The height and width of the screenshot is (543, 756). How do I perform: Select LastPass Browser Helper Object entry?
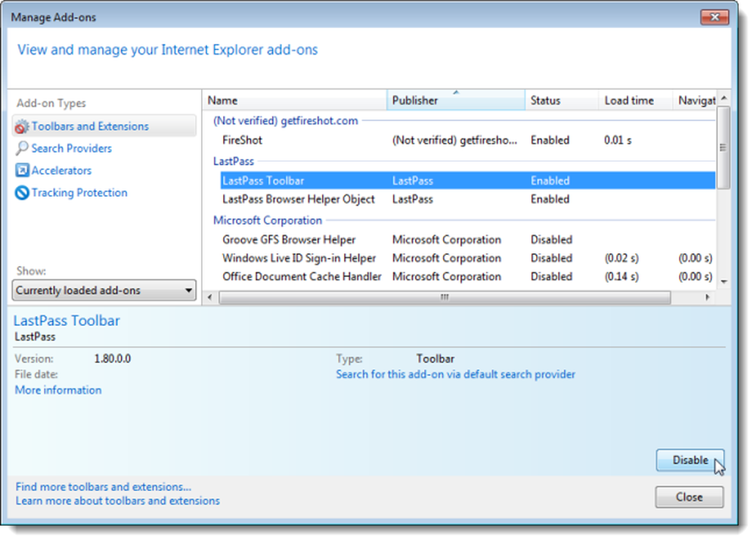click(468, 199)
